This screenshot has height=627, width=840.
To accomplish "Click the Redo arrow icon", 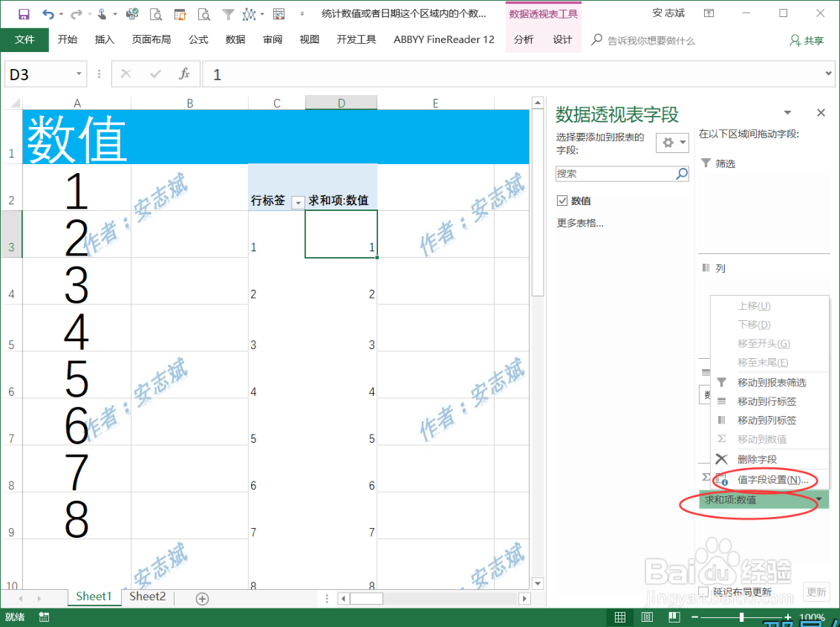I will (76, 14).
